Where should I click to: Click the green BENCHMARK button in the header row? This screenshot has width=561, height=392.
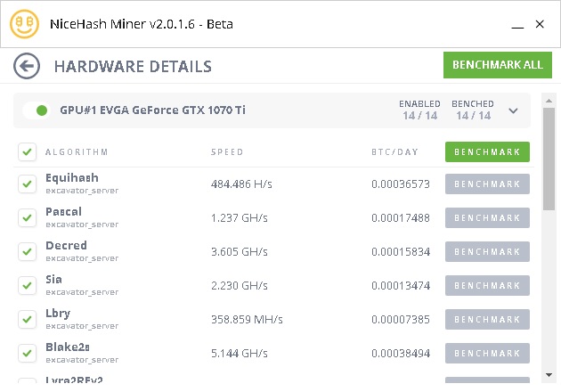pos(487,151)
